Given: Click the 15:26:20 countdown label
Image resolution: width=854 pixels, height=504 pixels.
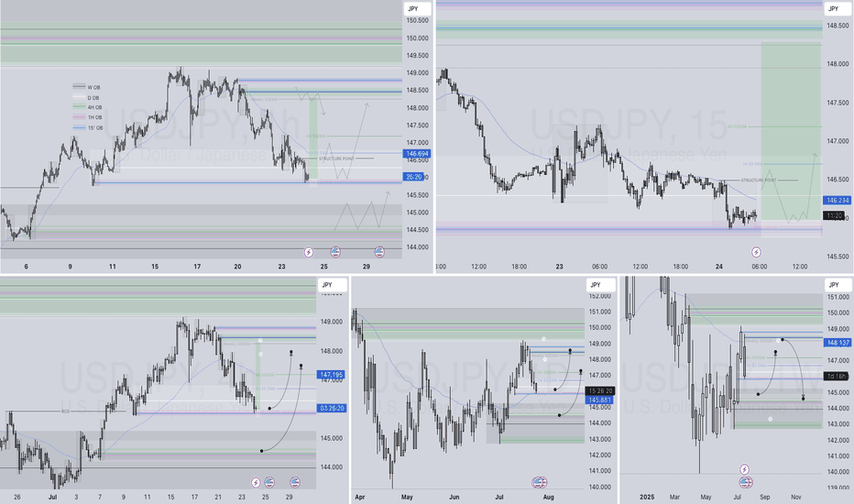Looking at the screenshot, I should (x=600, y=391).
